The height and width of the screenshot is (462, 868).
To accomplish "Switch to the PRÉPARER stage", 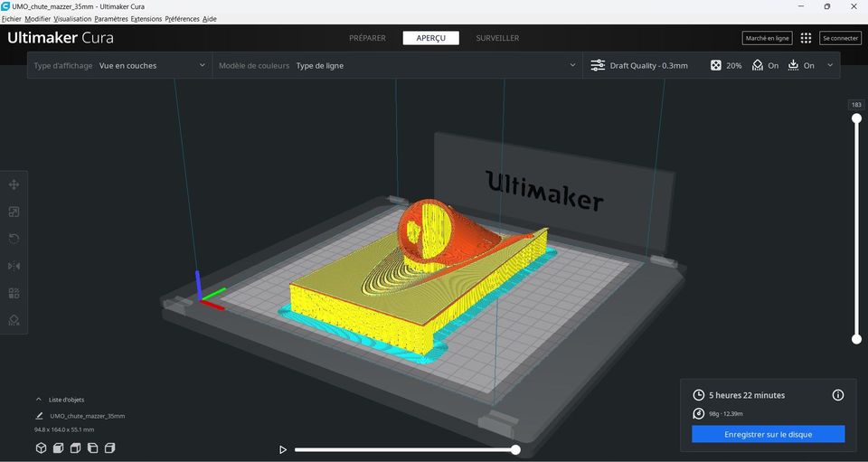I will coord(368,38).
